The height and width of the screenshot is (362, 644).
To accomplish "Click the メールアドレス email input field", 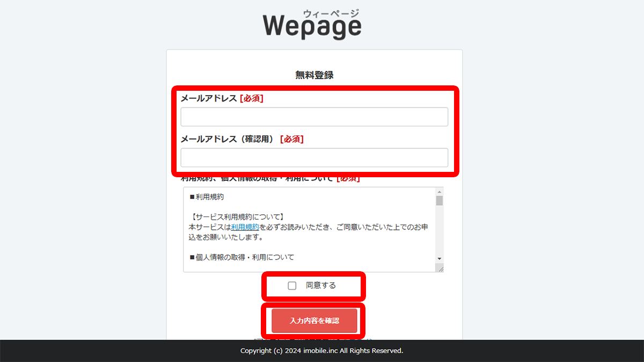I will click(313, 117).
